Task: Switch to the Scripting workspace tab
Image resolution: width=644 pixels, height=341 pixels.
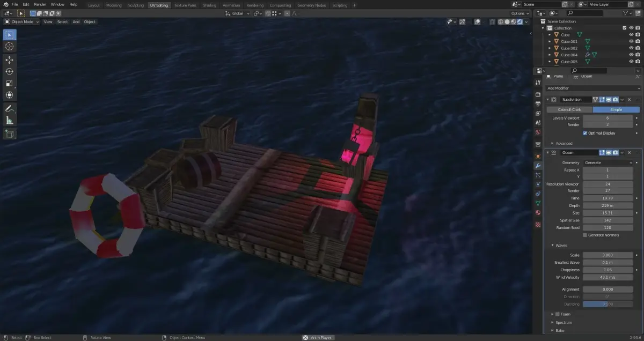Action: (x=340, y=5)
